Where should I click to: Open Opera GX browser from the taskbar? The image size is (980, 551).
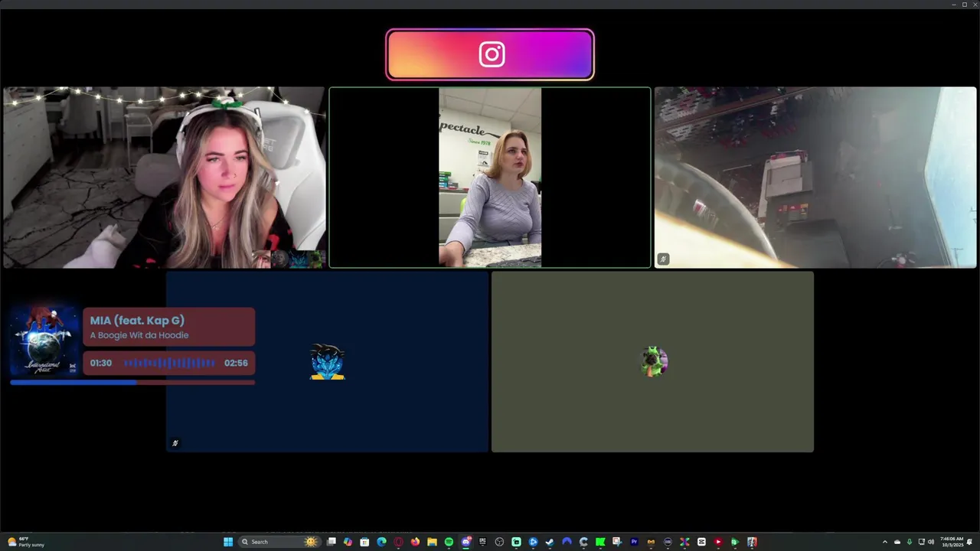click(398, 542)
